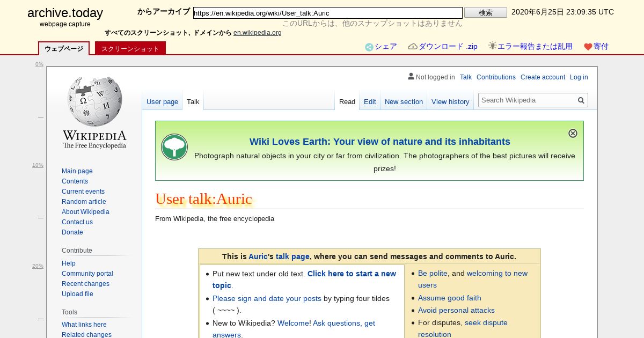
Task: Open the Contact us link
Action: point(77,222)
